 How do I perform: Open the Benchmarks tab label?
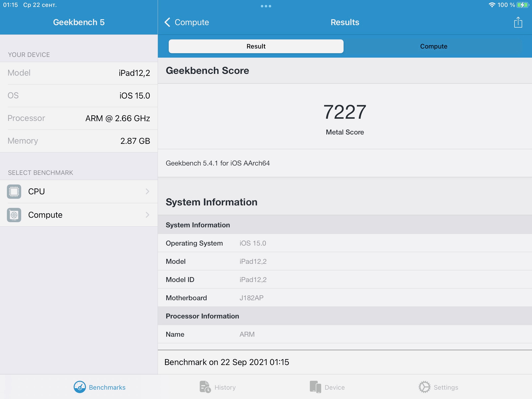[107, 387]
